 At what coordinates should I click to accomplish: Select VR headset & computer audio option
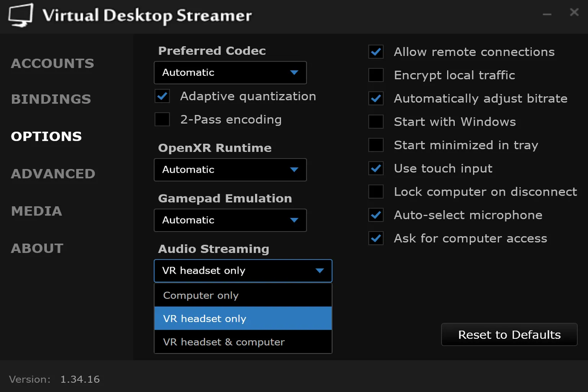[243, 342]
